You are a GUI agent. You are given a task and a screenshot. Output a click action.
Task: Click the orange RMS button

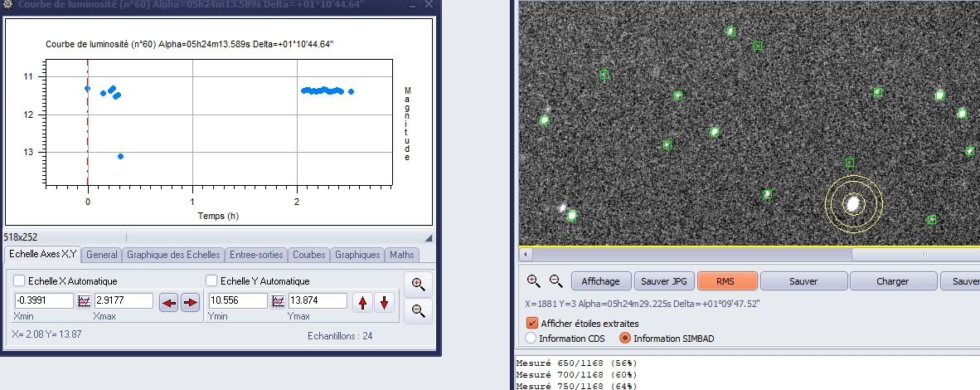[x=727, y=281]
